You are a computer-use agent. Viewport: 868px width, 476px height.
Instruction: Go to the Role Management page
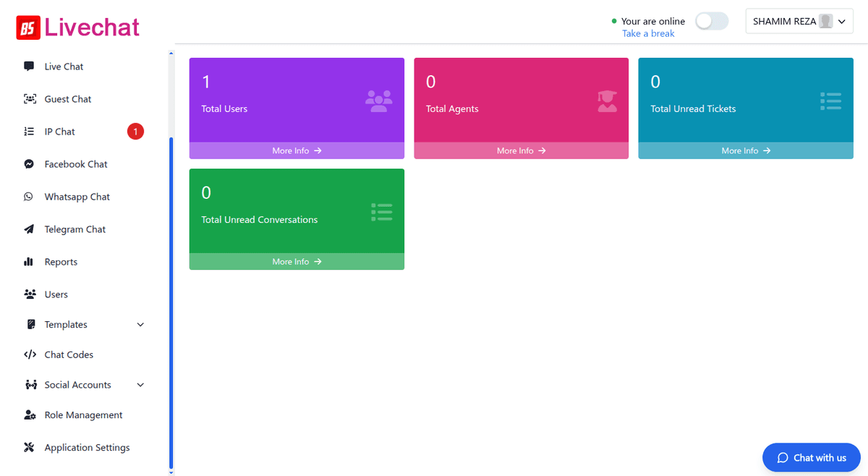tap(83, 415)
